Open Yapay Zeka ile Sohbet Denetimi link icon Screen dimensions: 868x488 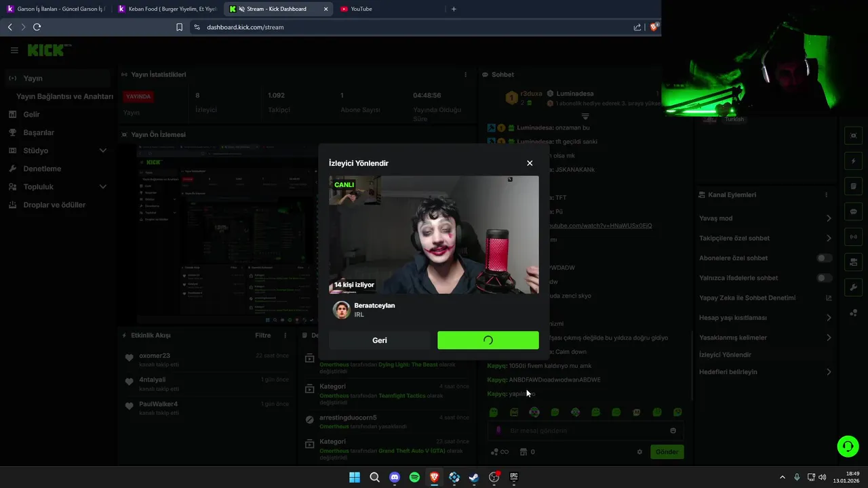point(828,298)
